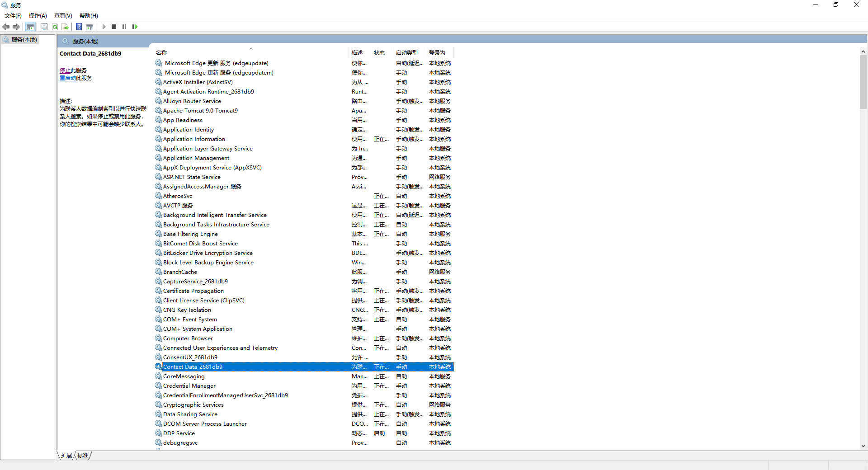Click the gear icon of Apache Tomcat 9.0 Tomcat9

pos(159,110)
